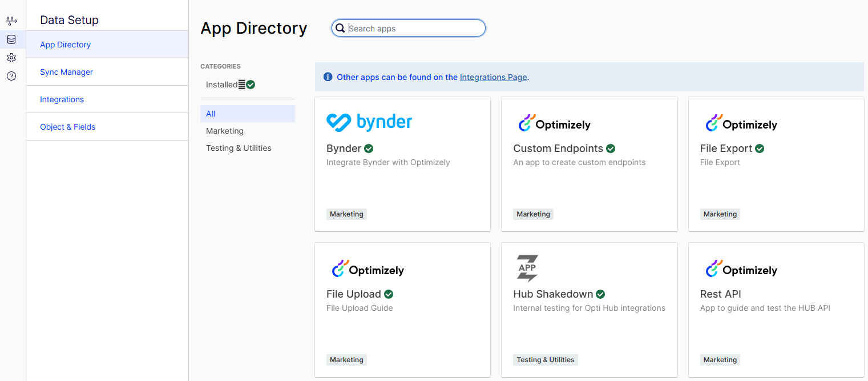Click the Marketing tag on Rest API card
This screenshot has width=868, height=381.
(x=720, y=360)
